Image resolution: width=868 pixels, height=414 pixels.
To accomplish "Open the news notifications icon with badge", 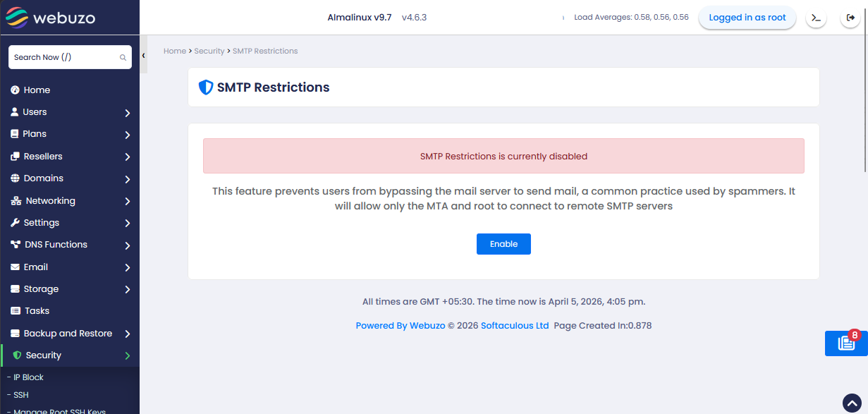I will pos(846,343).
